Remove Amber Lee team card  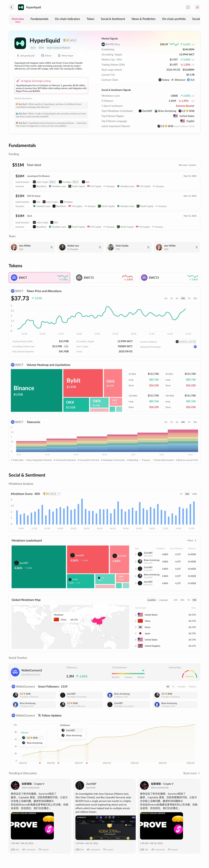pos(100,247)
